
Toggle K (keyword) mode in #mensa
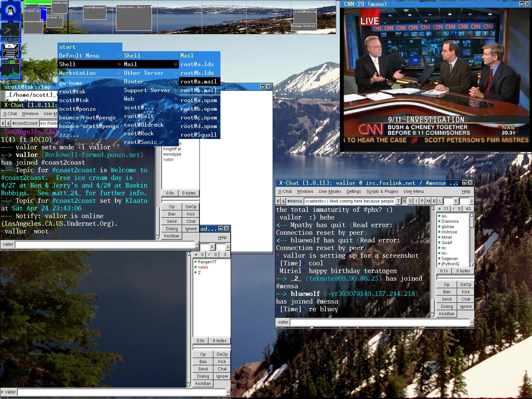(x=456, y=201)
